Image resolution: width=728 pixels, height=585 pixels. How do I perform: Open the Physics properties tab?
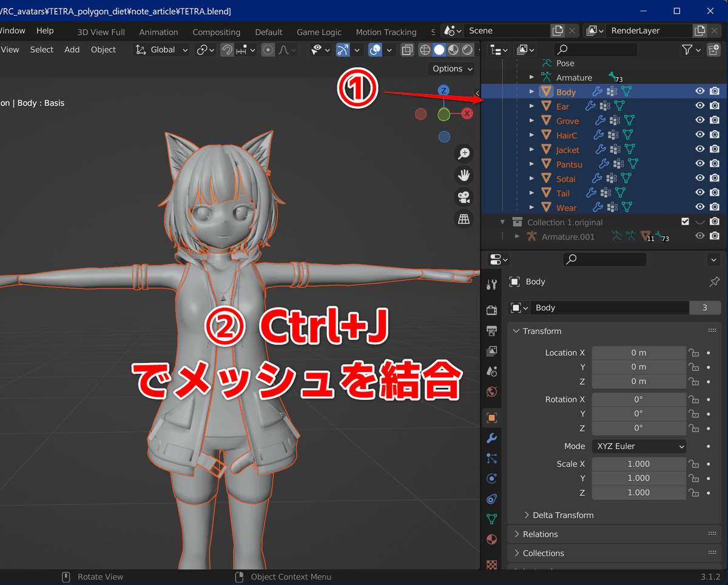pyautogui.click(x=491, y=479)
